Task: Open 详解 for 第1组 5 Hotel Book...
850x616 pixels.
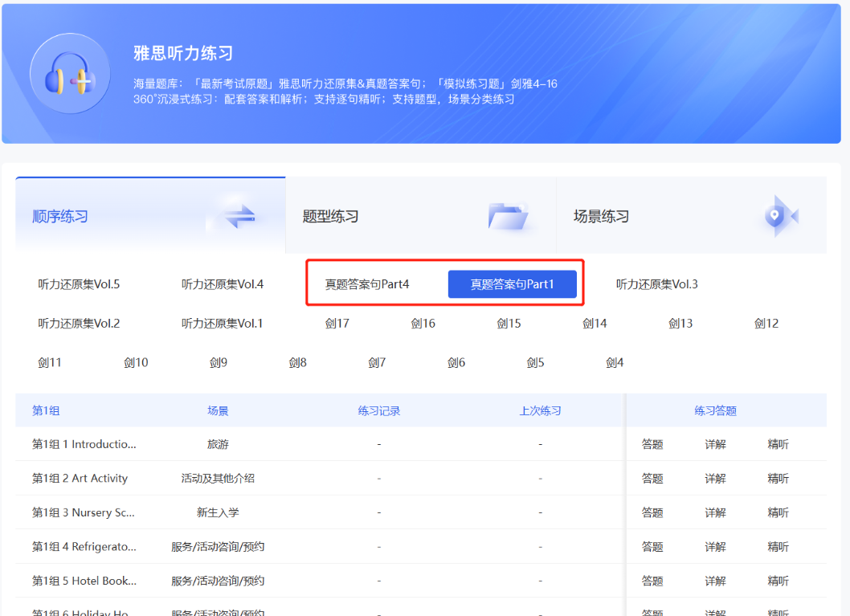Action: pos(716,581)
